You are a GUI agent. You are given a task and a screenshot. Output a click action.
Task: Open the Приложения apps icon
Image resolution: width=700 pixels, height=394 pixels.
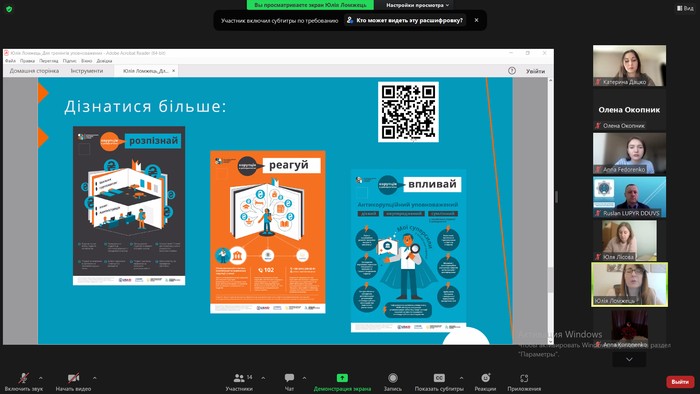(x=524, y=378)
